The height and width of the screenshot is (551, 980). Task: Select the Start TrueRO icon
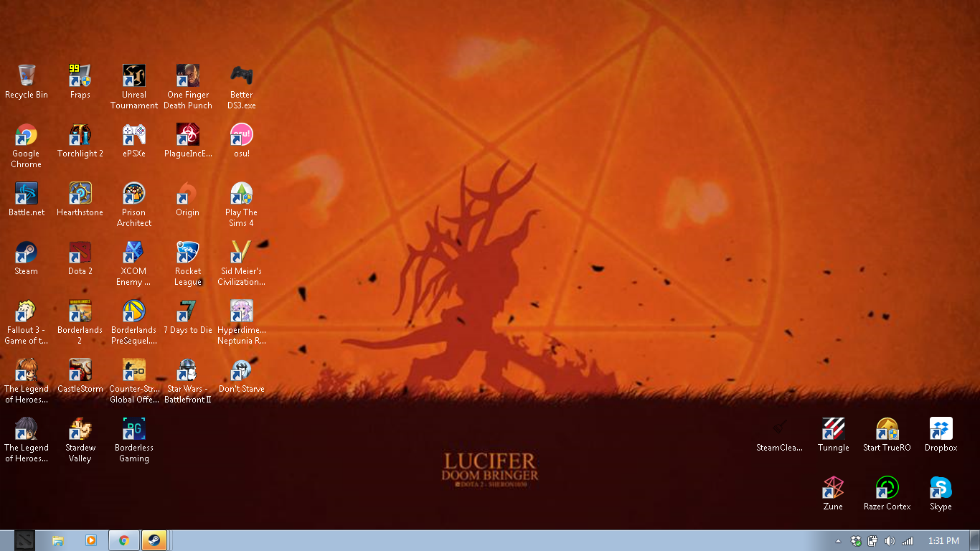coord(887,428)
